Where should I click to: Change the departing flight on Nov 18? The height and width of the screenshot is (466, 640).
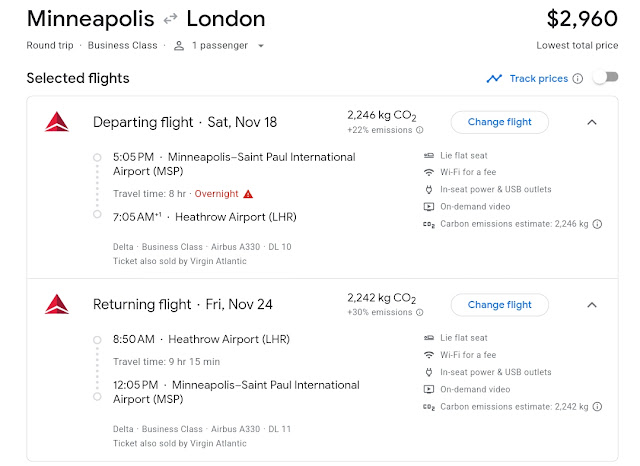(x=499, y=122)
